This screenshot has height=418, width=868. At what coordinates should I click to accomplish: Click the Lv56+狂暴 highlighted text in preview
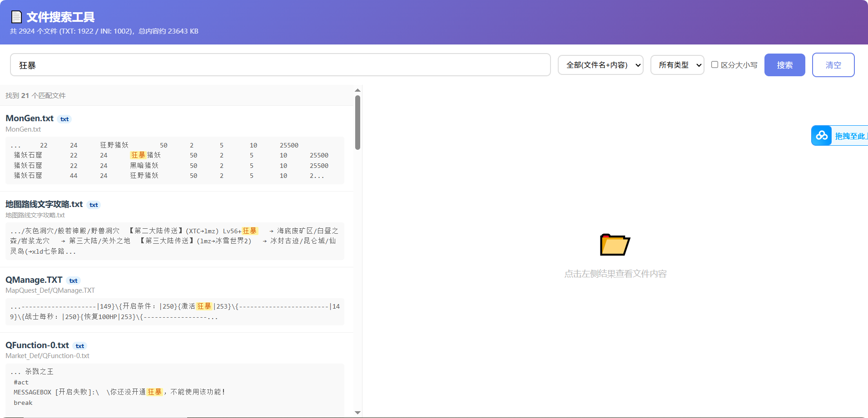240,231
